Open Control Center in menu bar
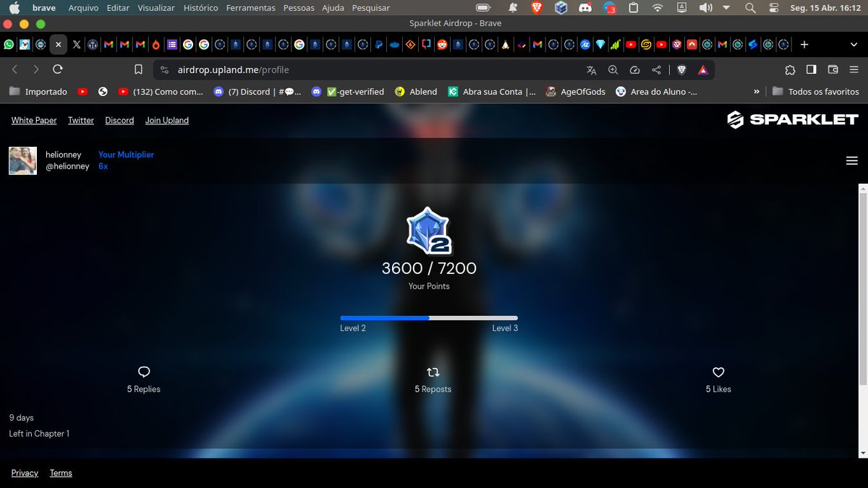Image resolution: width=868 pixels, height=488 pixels. [x=774, y=8]
